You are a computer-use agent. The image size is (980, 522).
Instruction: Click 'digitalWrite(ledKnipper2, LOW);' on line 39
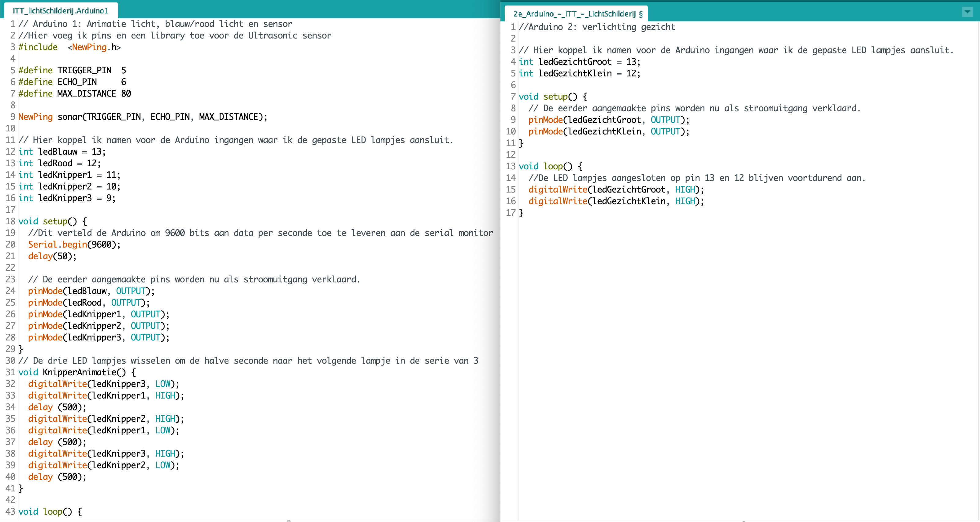[103, 465]
